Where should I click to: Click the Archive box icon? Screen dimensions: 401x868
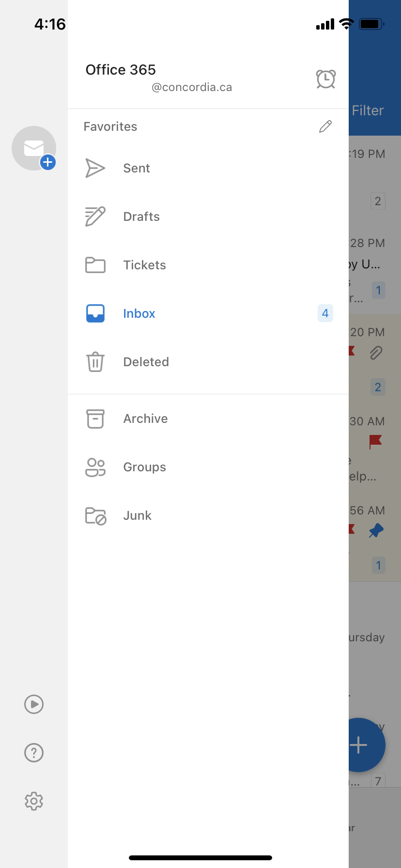(95, 418)
